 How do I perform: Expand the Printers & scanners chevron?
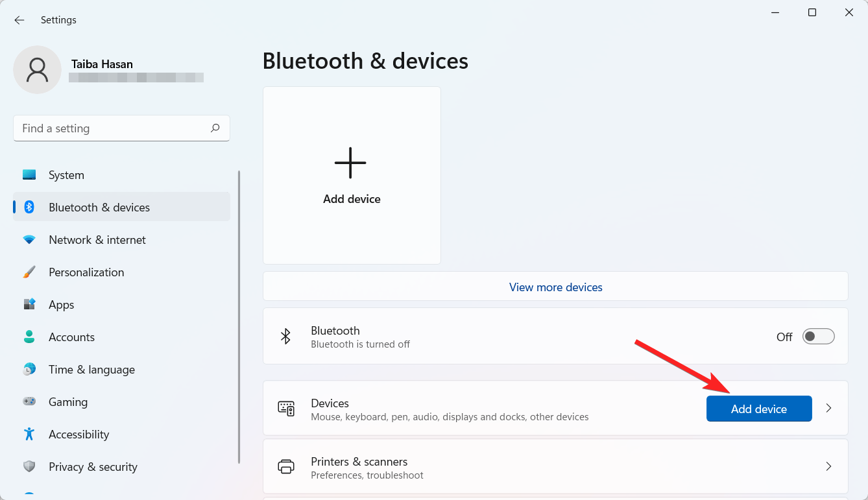pos(828,466)
